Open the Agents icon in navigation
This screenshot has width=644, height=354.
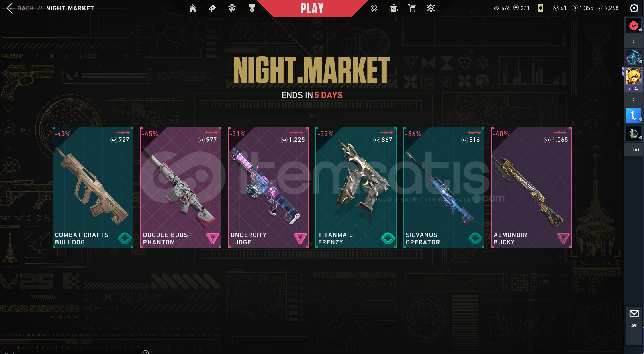click(x=232, y=8)
